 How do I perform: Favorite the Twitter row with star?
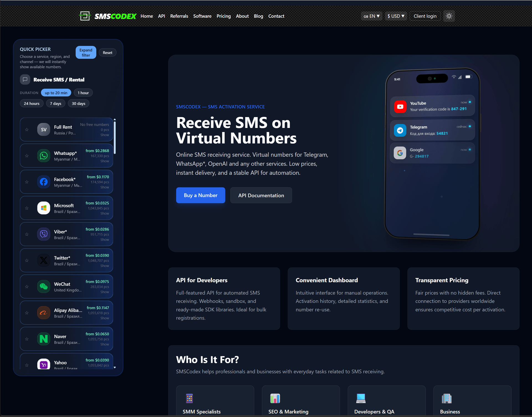coord(27,261)
